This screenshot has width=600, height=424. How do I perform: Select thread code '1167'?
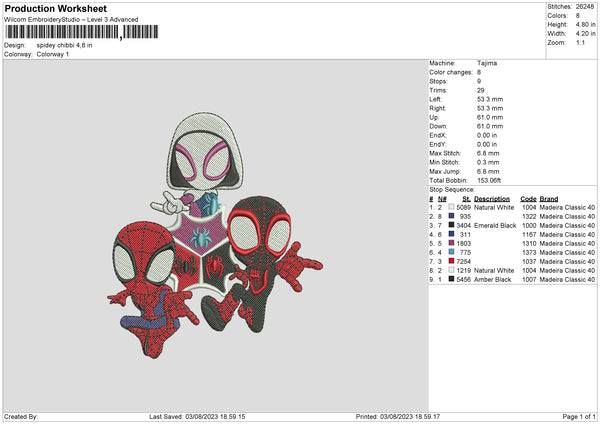tap(529, 235)
